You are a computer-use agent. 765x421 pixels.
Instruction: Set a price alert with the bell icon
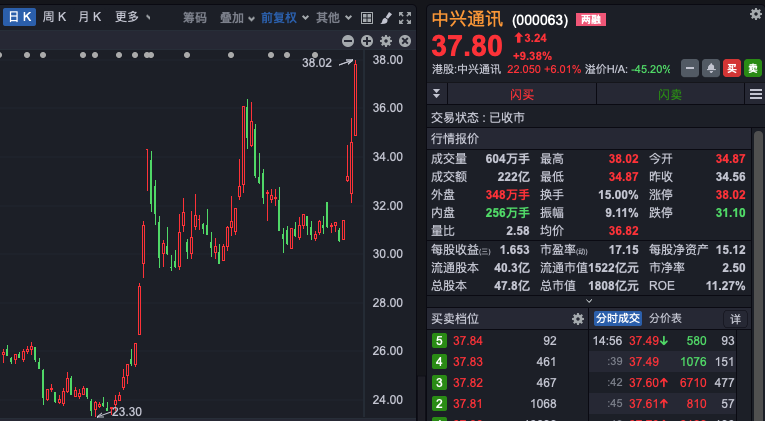point(711,68)
